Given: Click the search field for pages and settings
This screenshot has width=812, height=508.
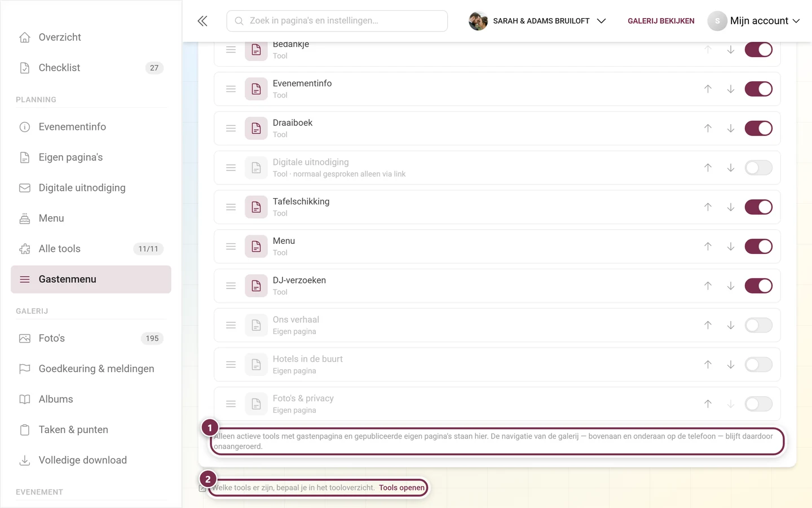Looking at the screenshot, I should 337,21.
